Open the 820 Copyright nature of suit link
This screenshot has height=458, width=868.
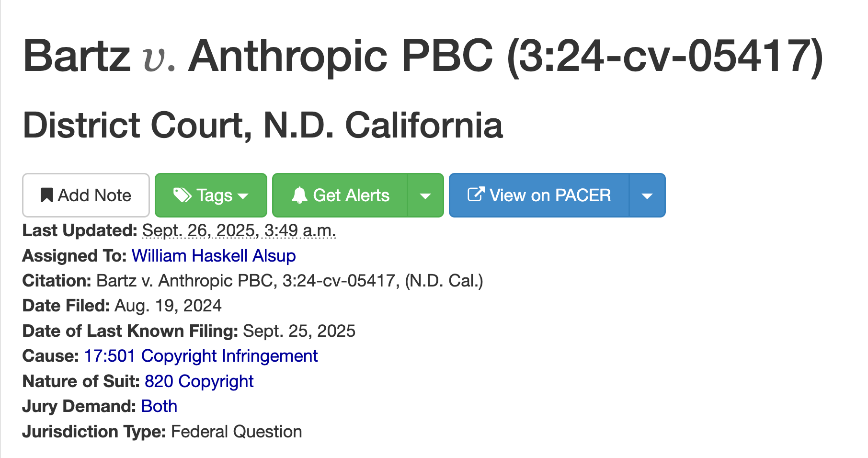[199, 381]
